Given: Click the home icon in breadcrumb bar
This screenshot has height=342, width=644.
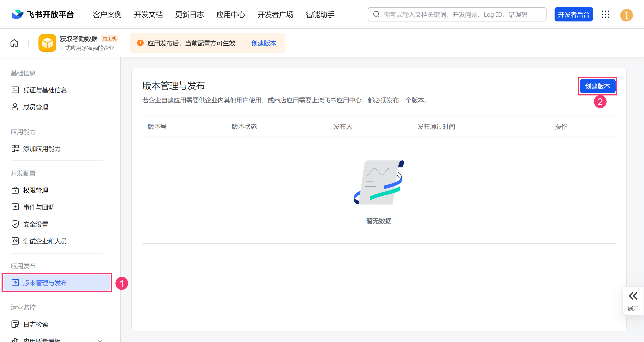Looking at the screenshot, I should coord(14,43).
